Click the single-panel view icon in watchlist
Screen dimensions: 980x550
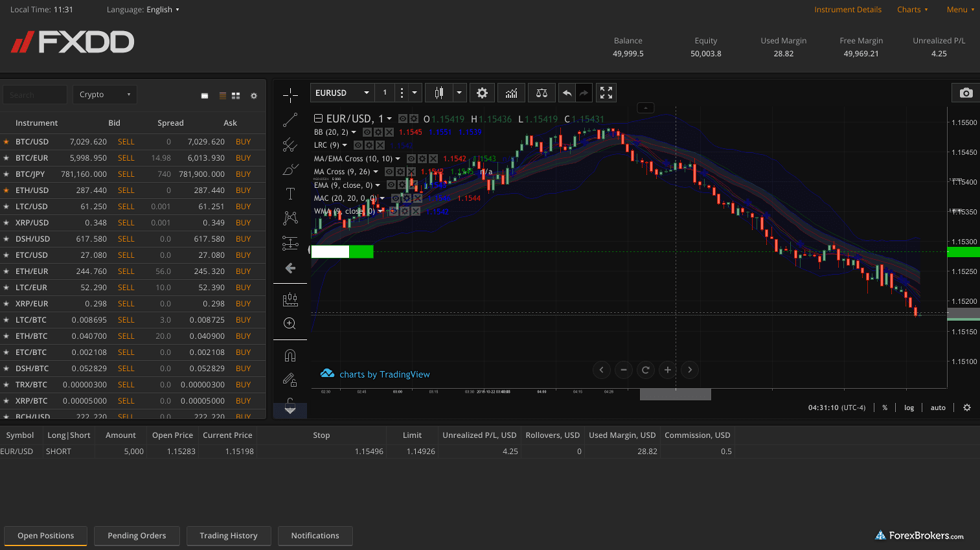coord(205,96)
